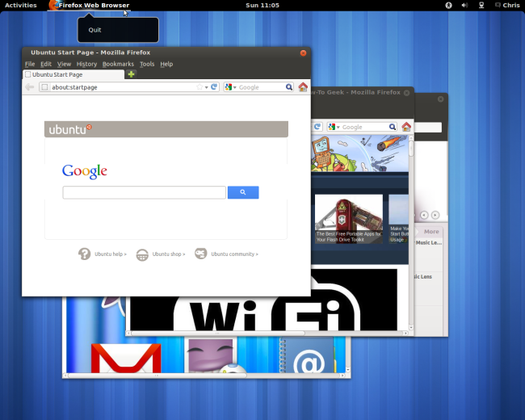The image size is (525, 420).
Task: Open the search engine selector in front window
Action: tap(231, 87)
